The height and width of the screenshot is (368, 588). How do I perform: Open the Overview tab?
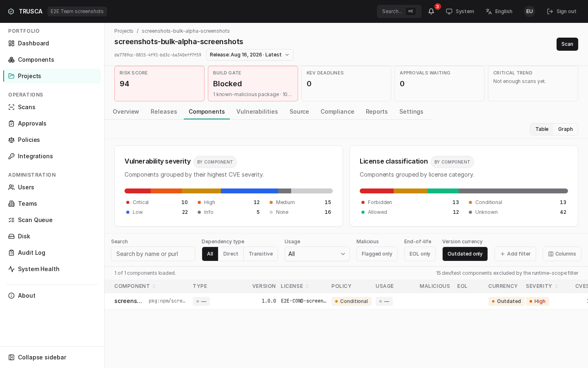pos(126,112)
